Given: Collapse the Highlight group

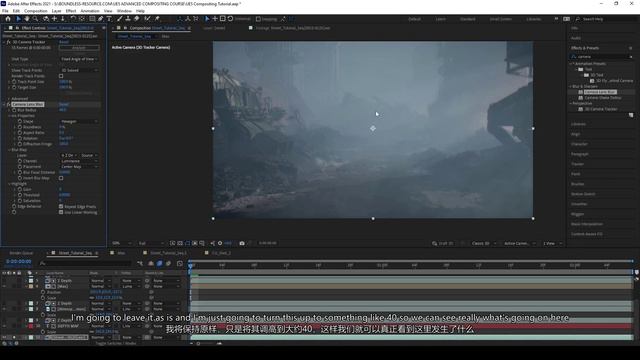Looking at the screenshot, I should pyautogui.click(x=9, y=184).
